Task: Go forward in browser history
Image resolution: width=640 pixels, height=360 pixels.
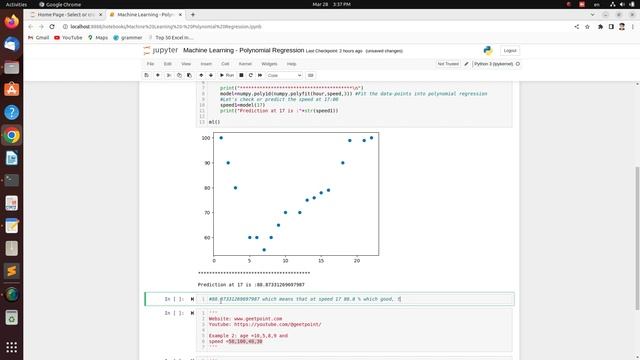Action: [x=41, y=27]
